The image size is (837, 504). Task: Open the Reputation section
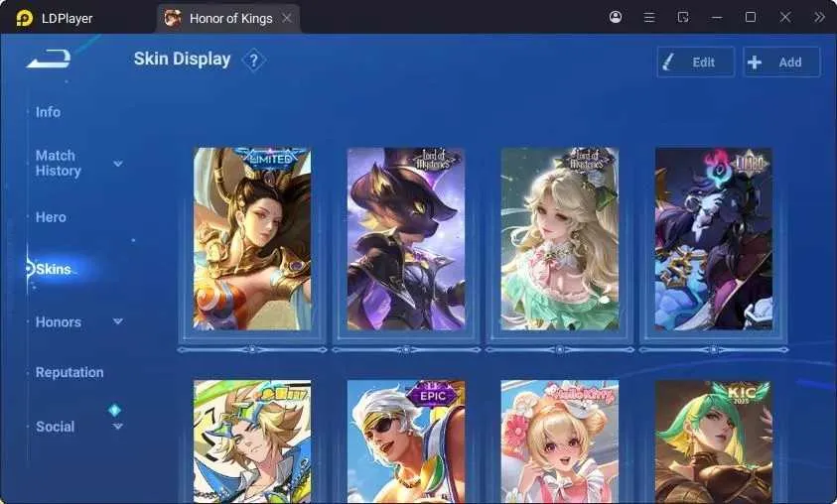(70, 372)
